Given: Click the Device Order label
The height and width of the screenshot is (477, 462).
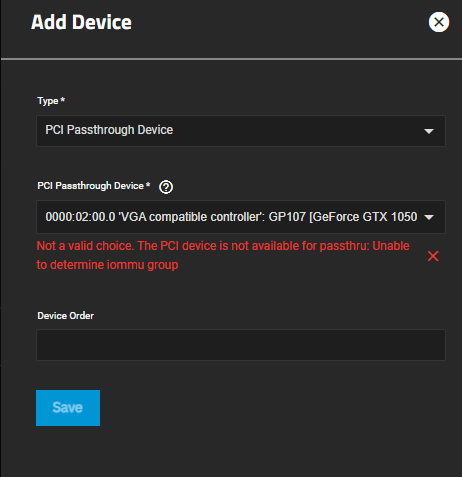Looking at the screenshot, I should click(x=66, y=316).
